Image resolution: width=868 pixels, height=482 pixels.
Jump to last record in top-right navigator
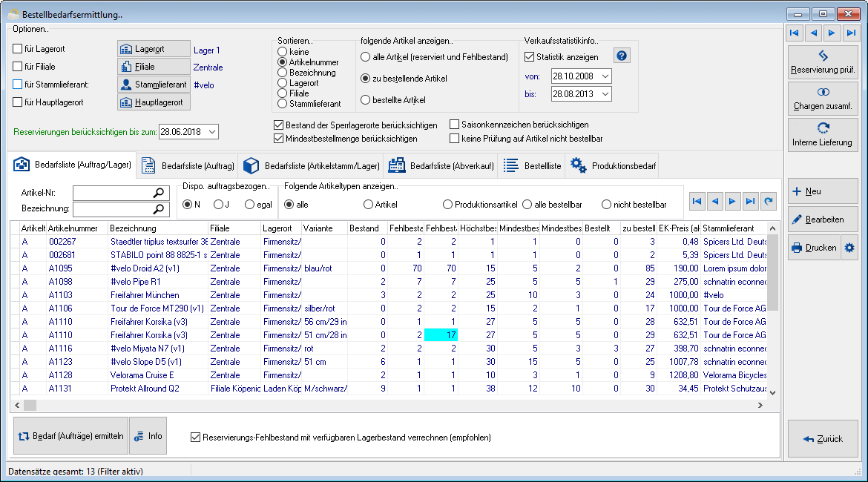pos(851,33)
